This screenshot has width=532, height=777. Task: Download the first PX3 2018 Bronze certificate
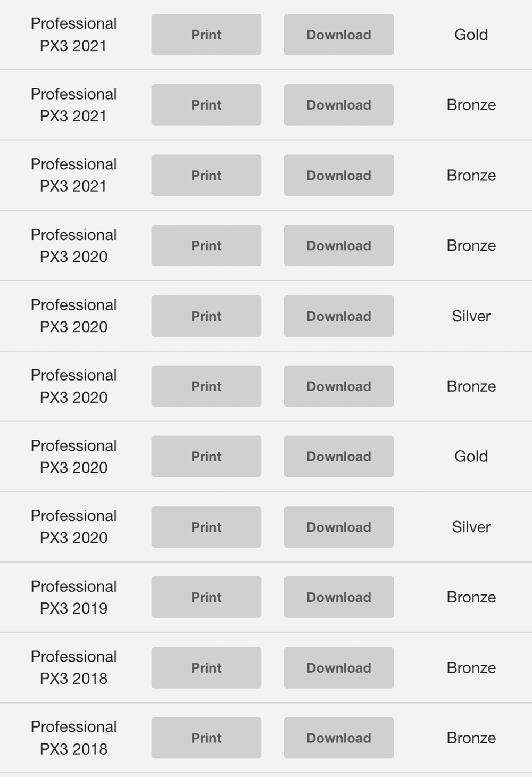pyautogui.click(x=338, y=668)
